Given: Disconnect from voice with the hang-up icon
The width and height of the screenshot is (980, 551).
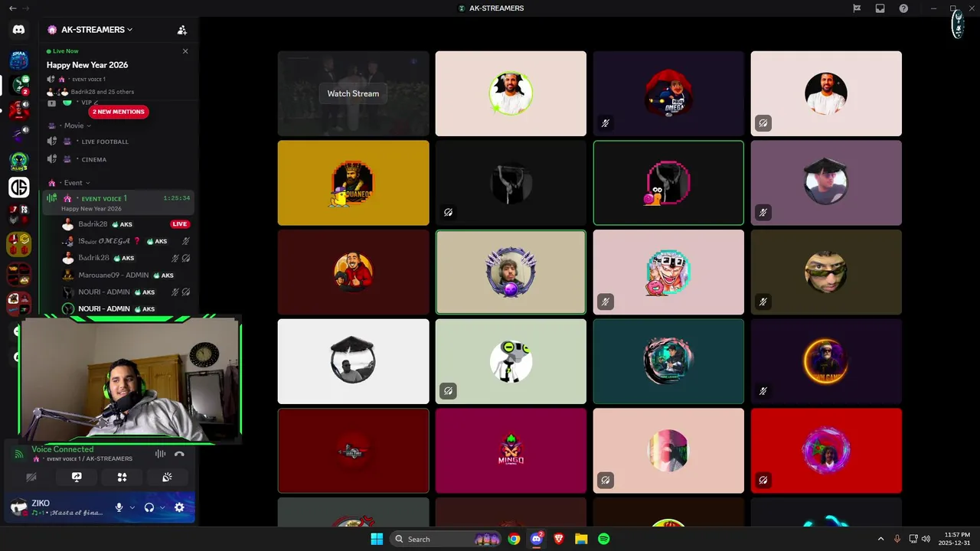Looking at the screenshot, I should 179,454.
